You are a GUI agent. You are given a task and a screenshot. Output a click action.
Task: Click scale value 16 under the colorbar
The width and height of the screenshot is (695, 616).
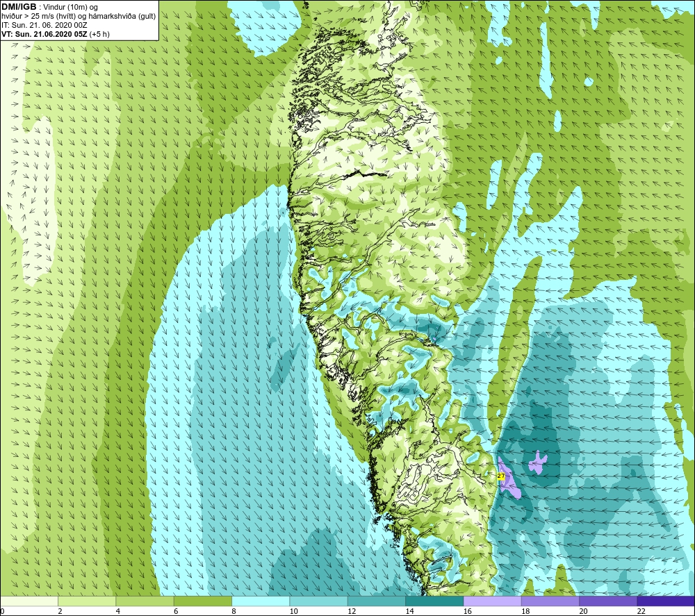point(468,611)
